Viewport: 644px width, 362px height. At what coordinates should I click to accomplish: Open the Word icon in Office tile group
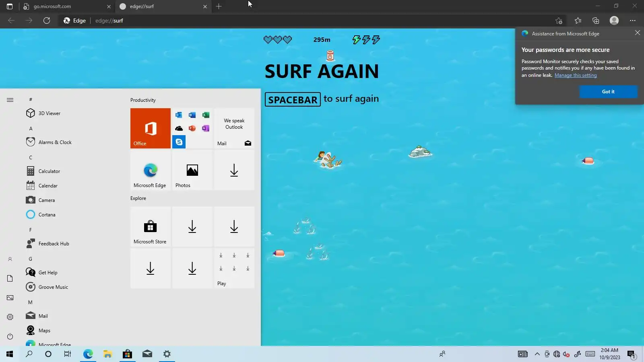pyautogui.click(x=192, y=115)
